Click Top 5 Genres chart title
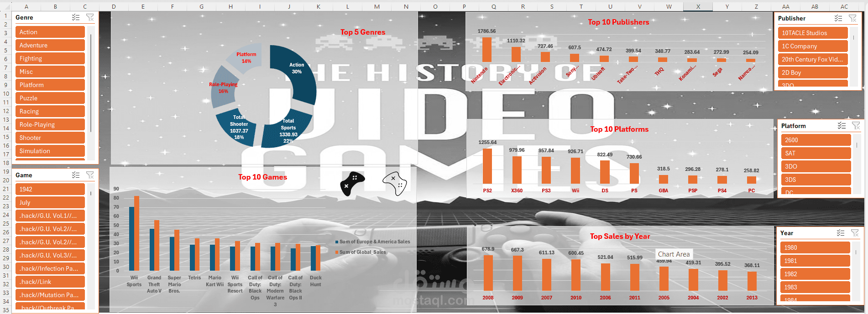The image size is (868, 314). pyautogui.click(x=363, y=32)
